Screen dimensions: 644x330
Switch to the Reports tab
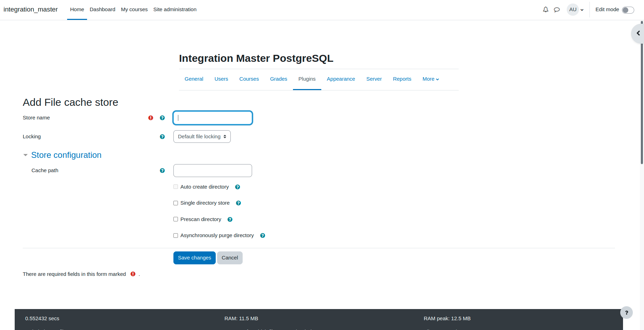click(402, 79)
